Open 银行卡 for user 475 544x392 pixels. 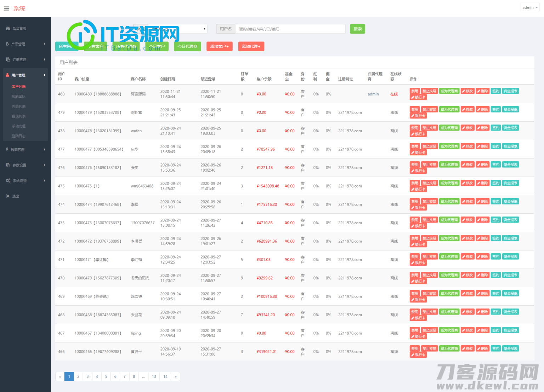(x=418, y=189)
